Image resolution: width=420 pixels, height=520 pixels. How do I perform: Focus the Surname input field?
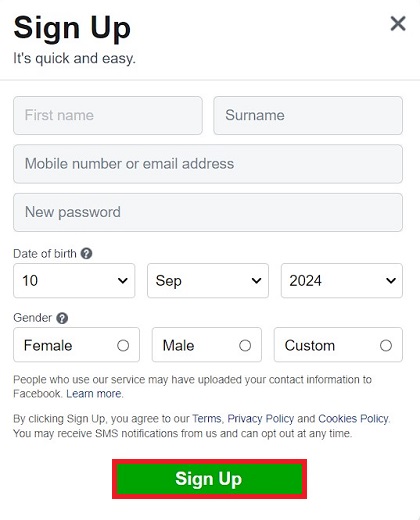click(x=308, y=116)
